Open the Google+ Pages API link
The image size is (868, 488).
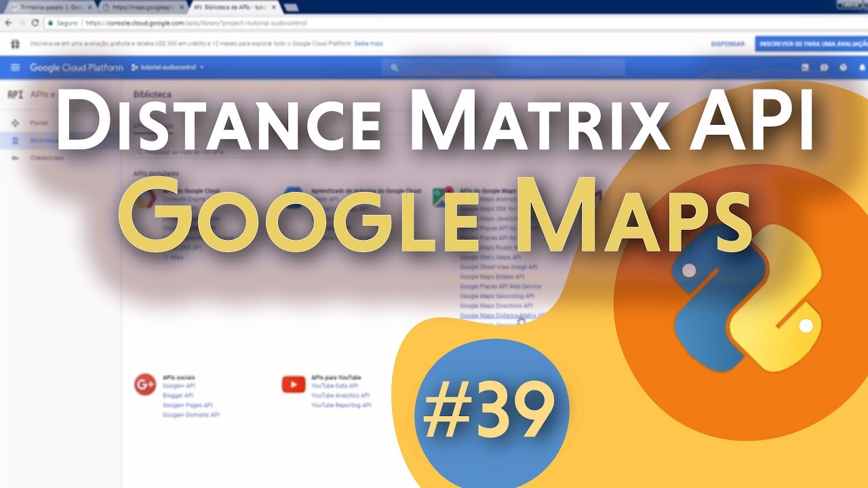[187, 405]
